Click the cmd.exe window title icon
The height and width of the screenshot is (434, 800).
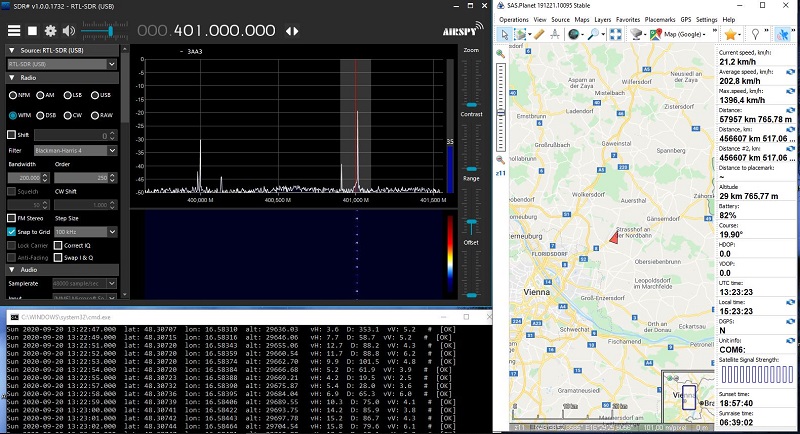tap(15, 317)
